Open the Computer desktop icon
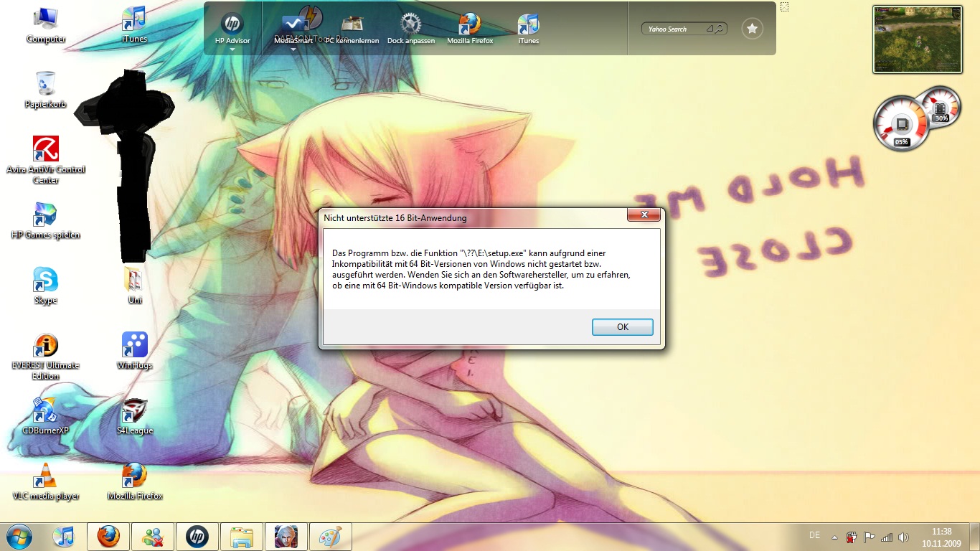The width and height of the screenshot is (980, 551). pyautogui.click(x=46, y=25)
